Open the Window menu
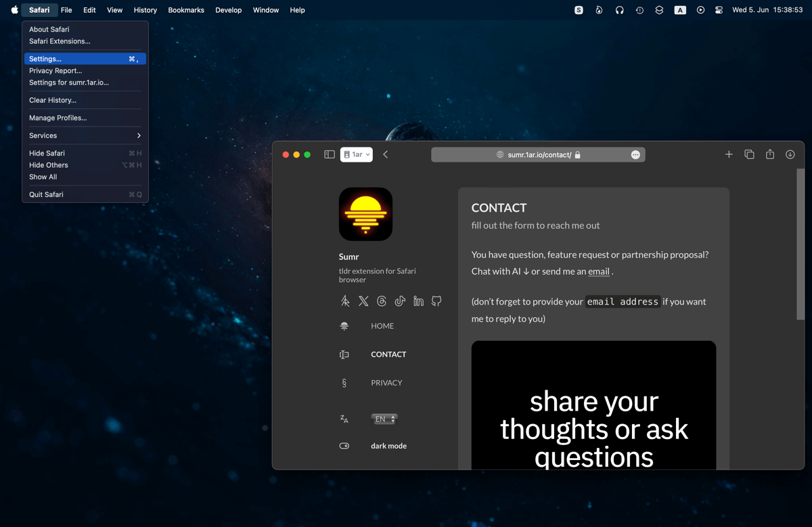Viewport: 812px width, 527px height. point(266,10)
